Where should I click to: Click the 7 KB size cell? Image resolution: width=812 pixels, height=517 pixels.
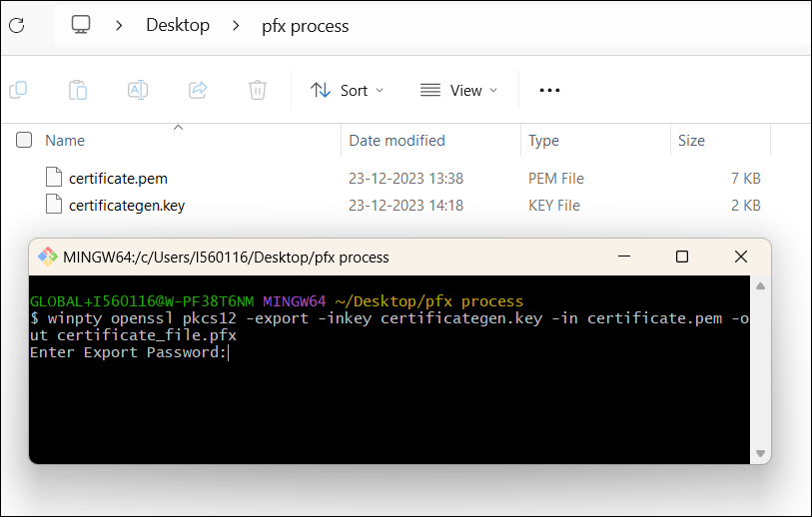click(746, 179)
